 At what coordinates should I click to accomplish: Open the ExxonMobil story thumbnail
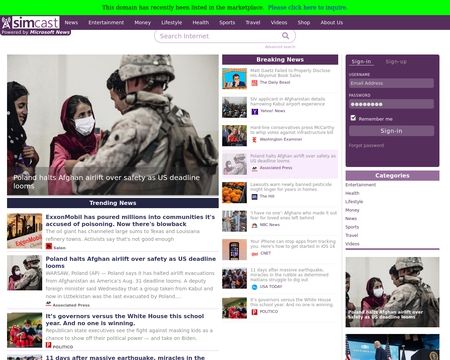tap(25, 231)
